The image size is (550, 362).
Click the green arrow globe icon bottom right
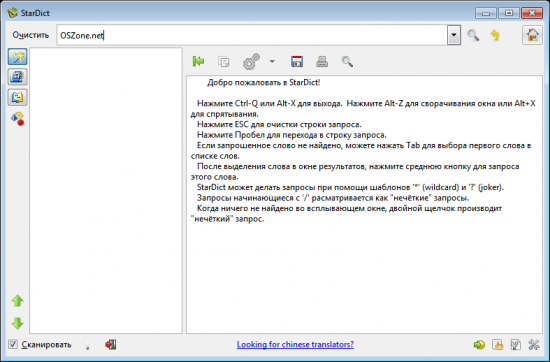479,345
